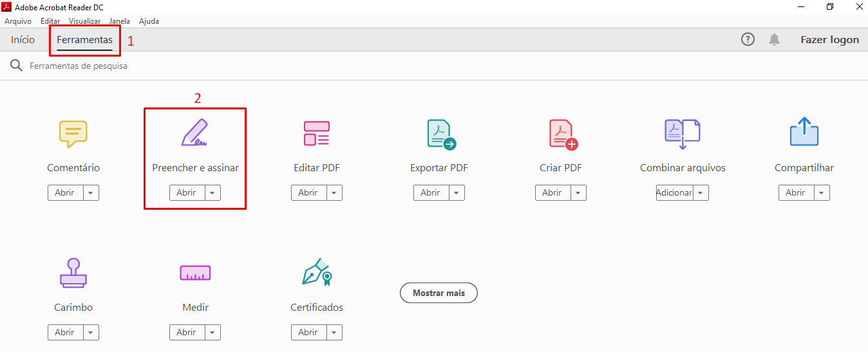868x352 pixels.
Task: Click the Adobe Acrobat logo in title bar
Action: pos(7,7)
